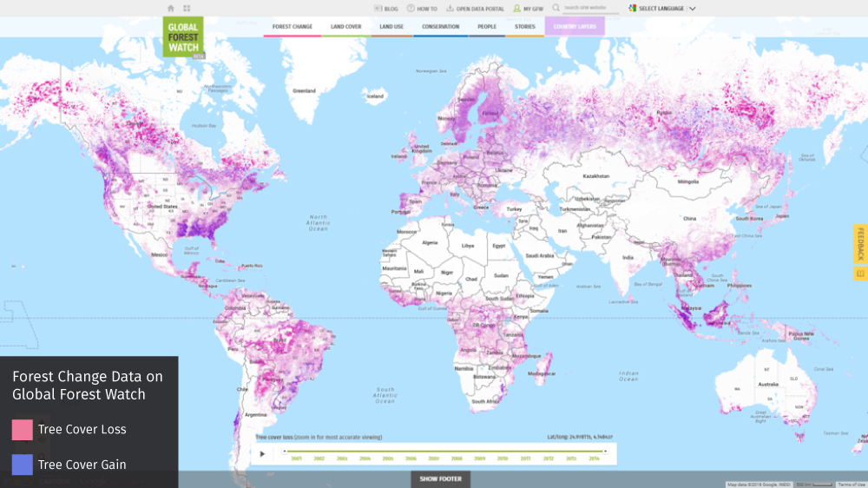Open the Country Layers tab
868x488 pixels.
[x=575, y=27]
